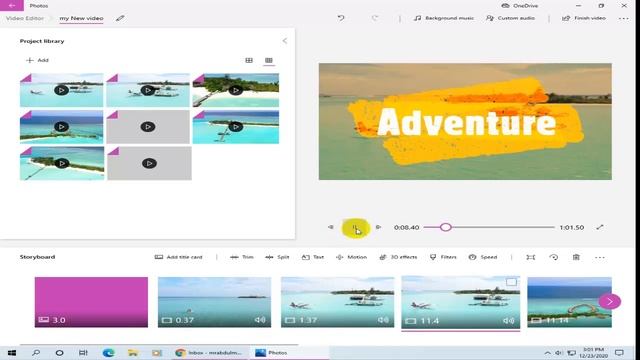Click the preview seek bar handle
The width and height of the screenshot is (640, 360).
point(446,227)
